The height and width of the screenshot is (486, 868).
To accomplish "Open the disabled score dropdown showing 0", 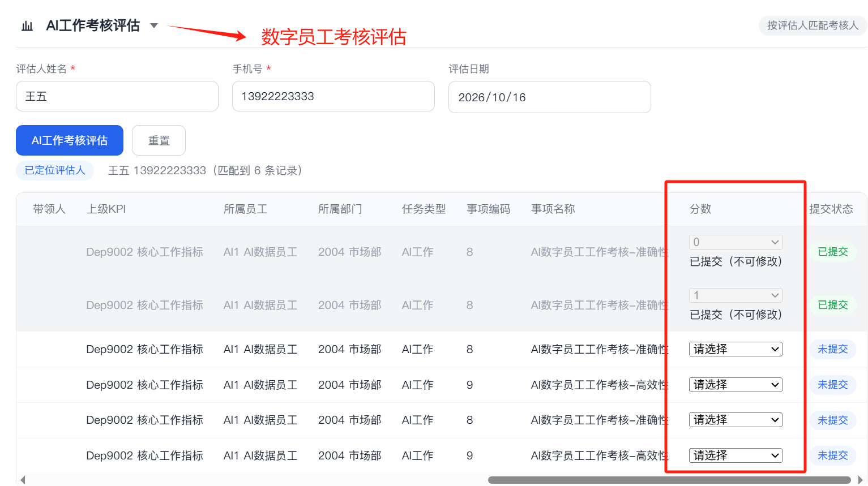I will [736, 242].
